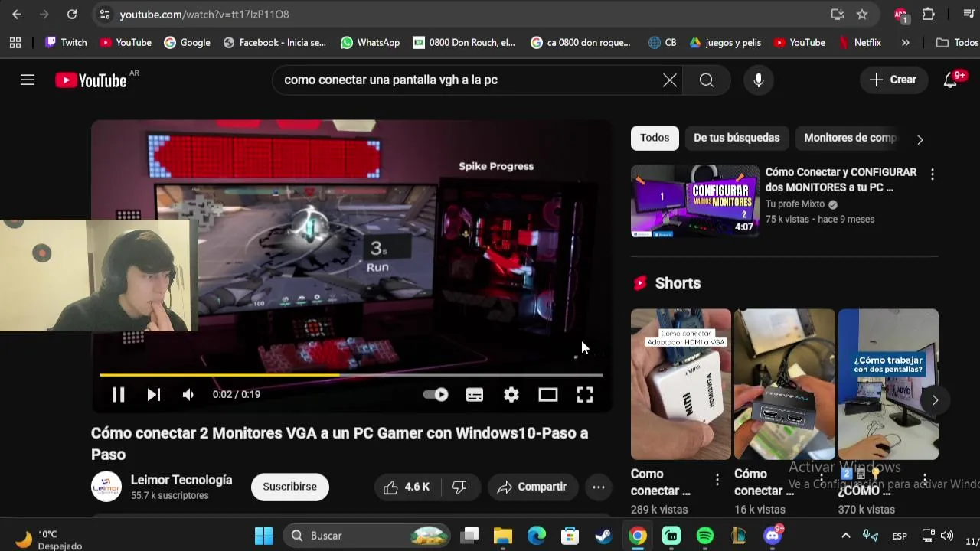Screen dimensions: 980x551
Task: Pause the video playback
Action: pyautogui.click(x=118, y=395)
